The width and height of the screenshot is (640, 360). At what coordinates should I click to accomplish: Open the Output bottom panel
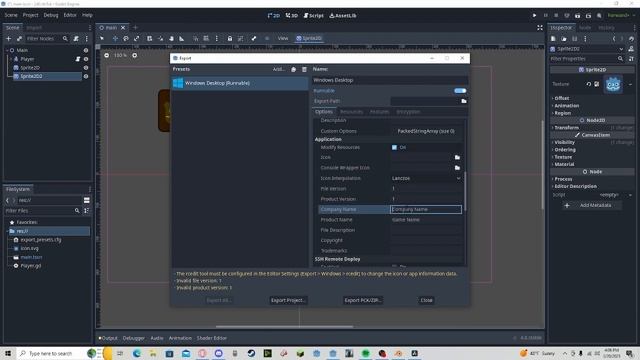coord(108,338)
